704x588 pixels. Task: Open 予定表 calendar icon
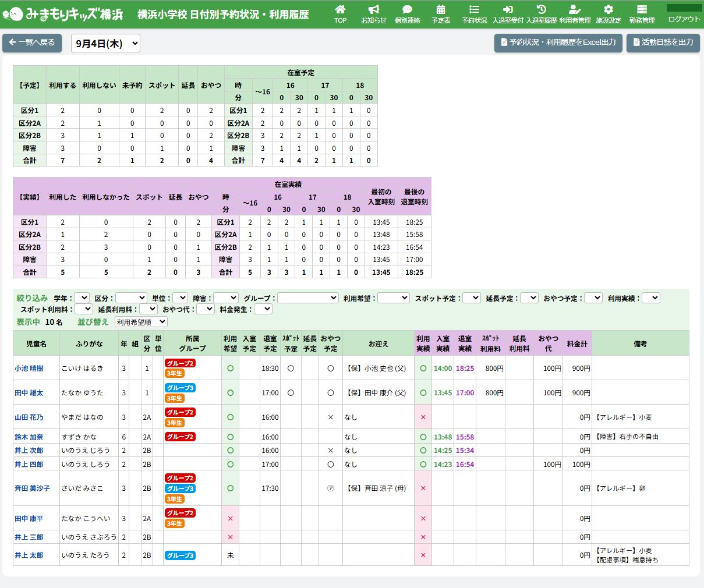[441, 10]
